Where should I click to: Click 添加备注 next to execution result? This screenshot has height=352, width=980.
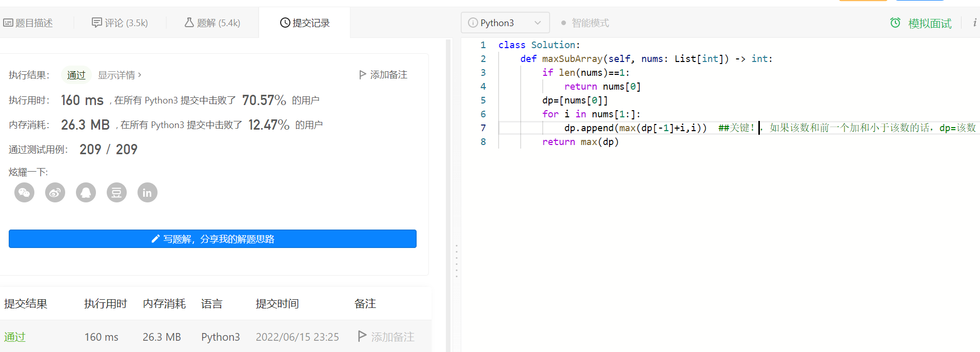pyautogui.click(x=383, y=75)
